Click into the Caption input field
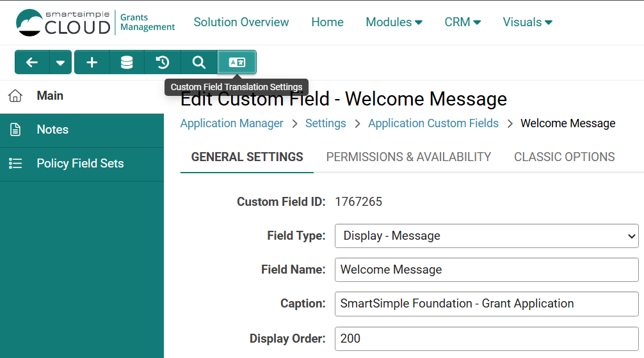The image size is (644, 358). [487, 304]
